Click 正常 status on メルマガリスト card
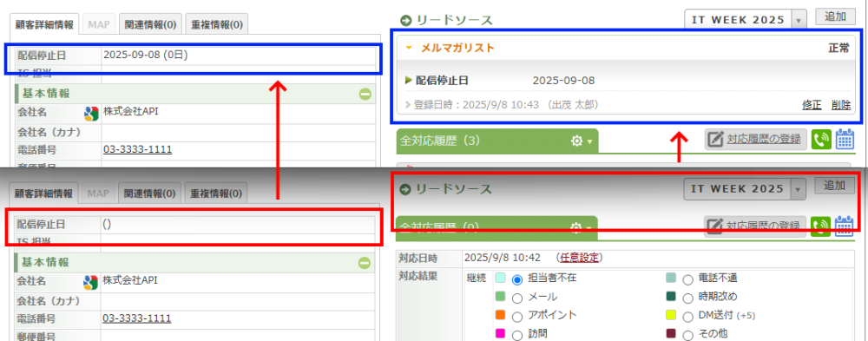This screenshot has height=341, width=868. point(838,49)
